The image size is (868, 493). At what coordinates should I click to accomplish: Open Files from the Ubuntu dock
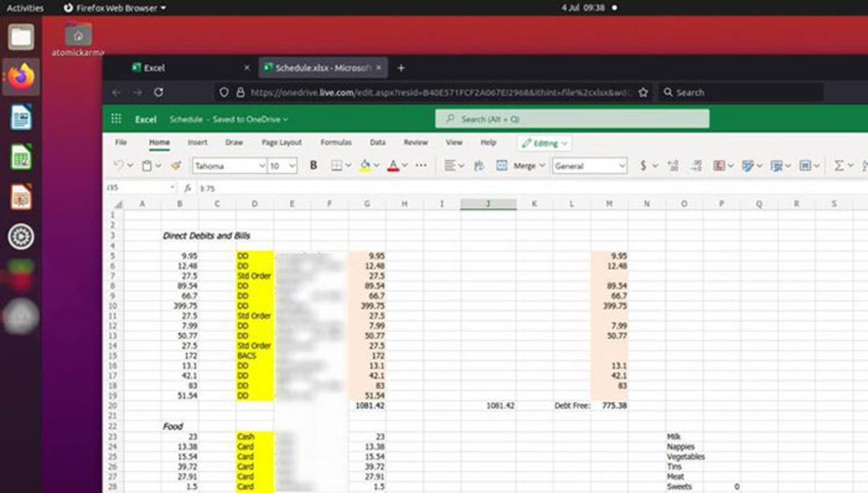coord(21,37)
